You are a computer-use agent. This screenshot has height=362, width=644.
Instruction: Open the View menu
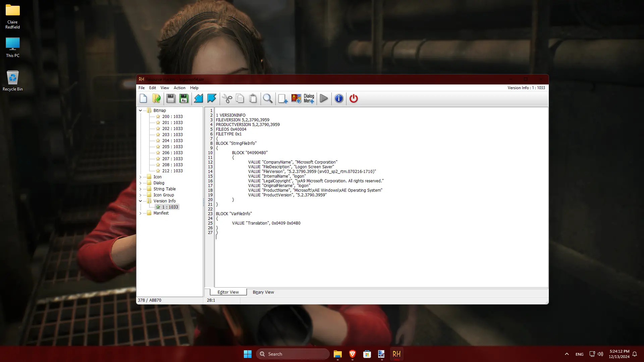click(x=165, y=88)
